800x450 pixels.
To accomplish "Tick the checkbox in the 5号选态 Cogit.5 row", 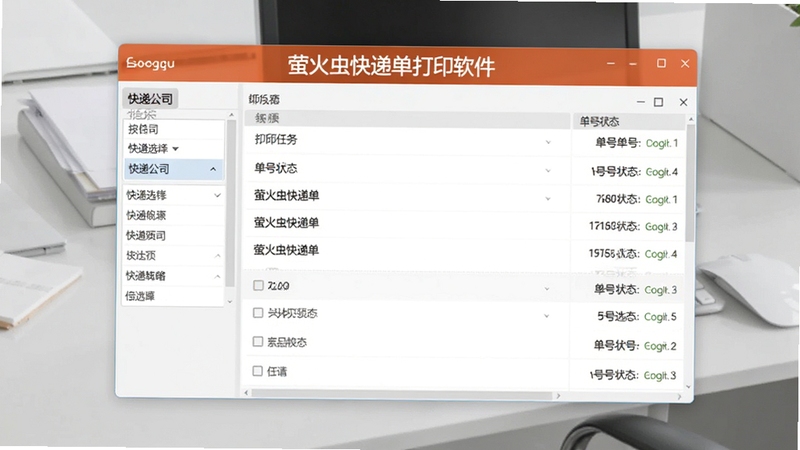I will (x=258, y=313).
